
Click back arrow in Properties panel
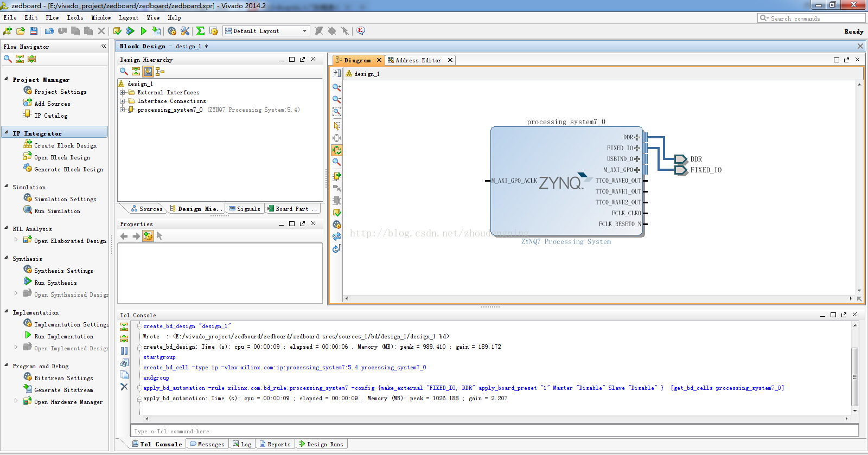(x=124, y=236)
